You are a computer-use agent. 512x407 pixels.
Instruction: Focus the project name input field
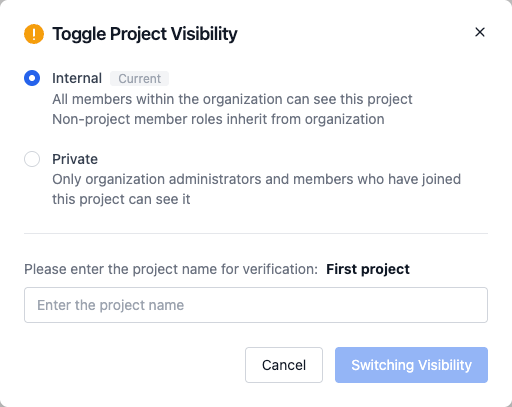tap(256, 305)
